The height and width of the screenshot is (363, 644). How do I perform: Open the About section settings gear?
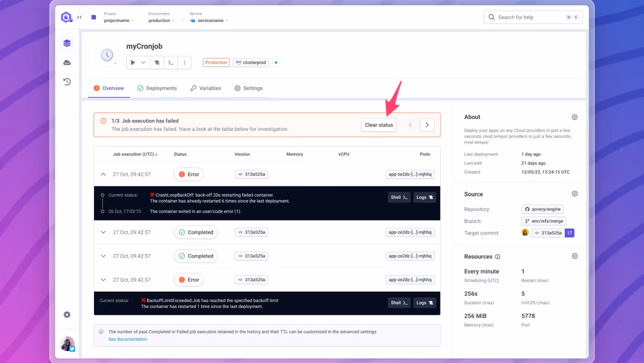[575, 117]
